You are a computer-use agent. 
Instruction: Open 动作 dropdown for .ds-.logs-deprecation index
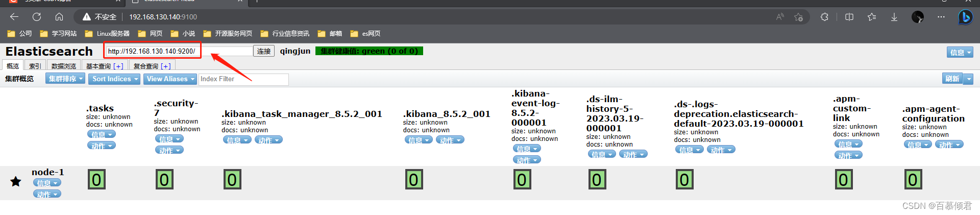[x=721, y=150]
